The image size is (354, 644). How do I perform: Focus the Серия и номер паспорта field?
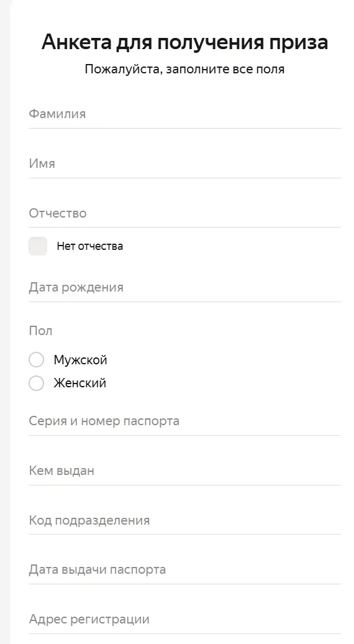point(184,422)
